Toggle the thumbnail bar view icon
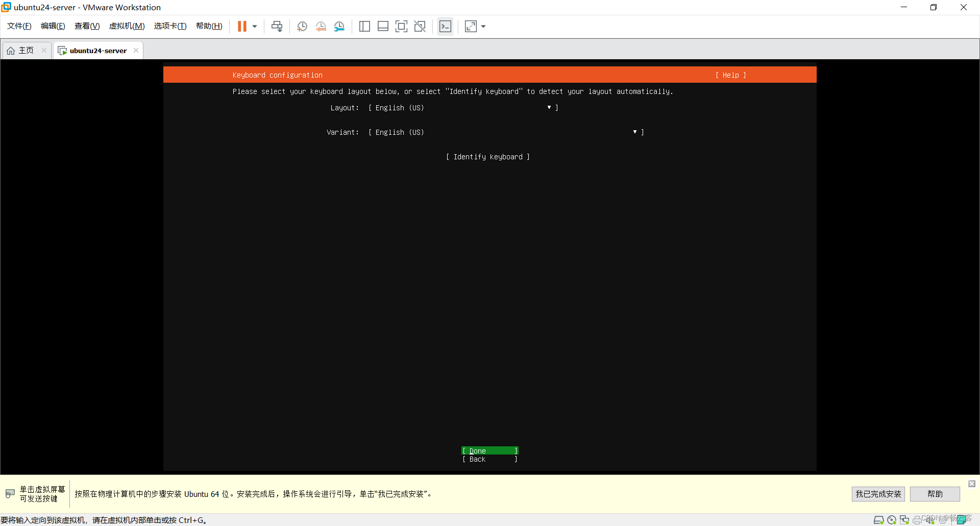This screenshot has height=526, width=980. [x=383, y=27]
